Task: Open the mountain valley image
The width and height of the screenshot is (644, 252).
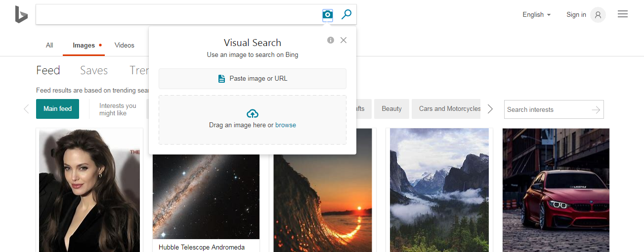Action: 439,191
